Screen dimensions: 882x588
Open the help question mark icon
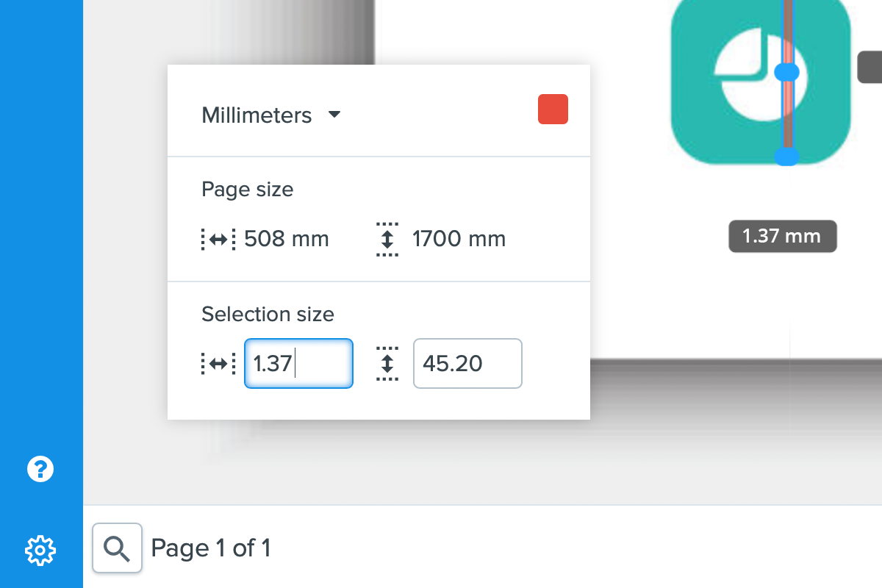tap(40, 468)
